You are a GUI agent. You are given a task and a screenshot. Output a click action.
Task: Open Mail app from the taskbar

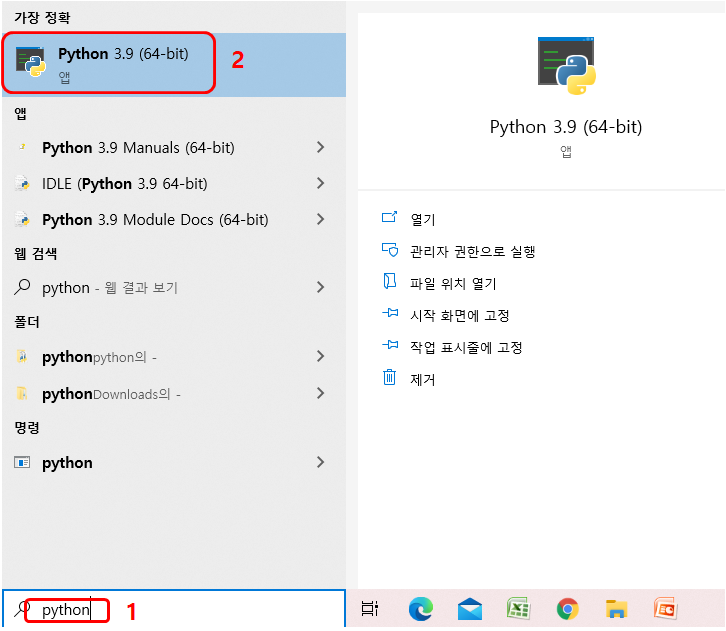tap(470, 609)
